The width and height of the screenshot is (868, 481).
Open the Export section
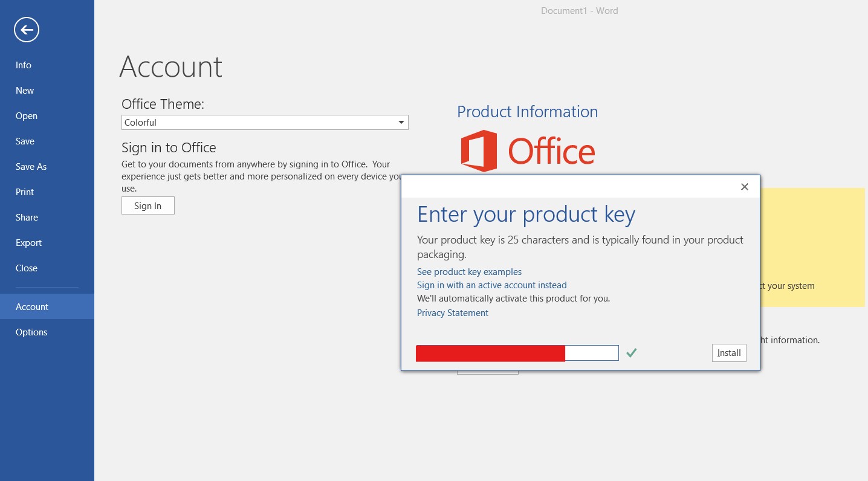click(28, 242)
